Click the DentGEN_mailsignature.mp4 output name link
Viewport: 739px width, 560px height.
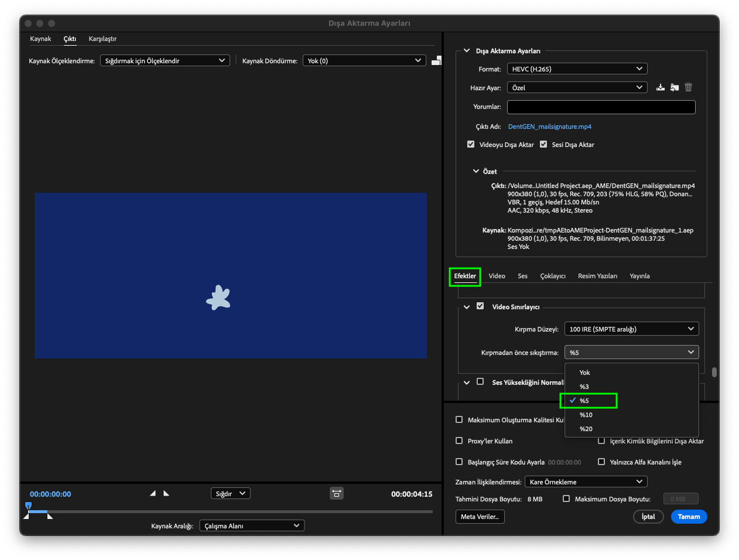[549, 127]
